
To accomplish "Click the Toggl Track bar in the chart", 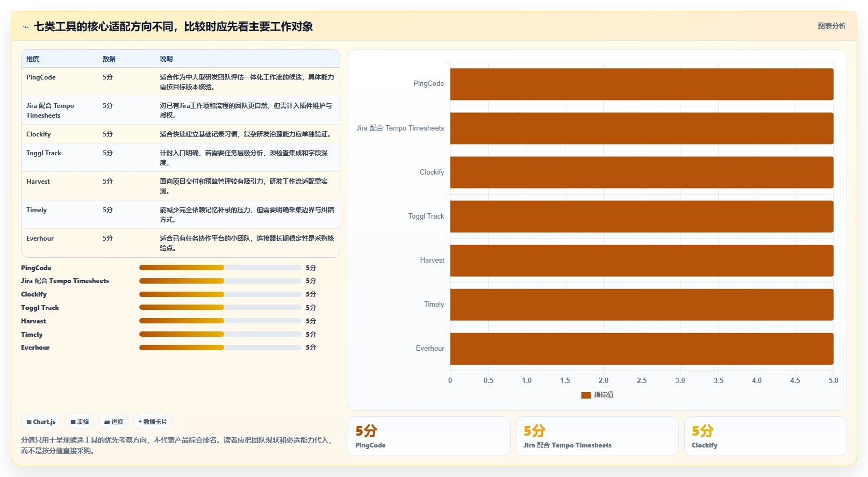I will (x=642, y=216).
